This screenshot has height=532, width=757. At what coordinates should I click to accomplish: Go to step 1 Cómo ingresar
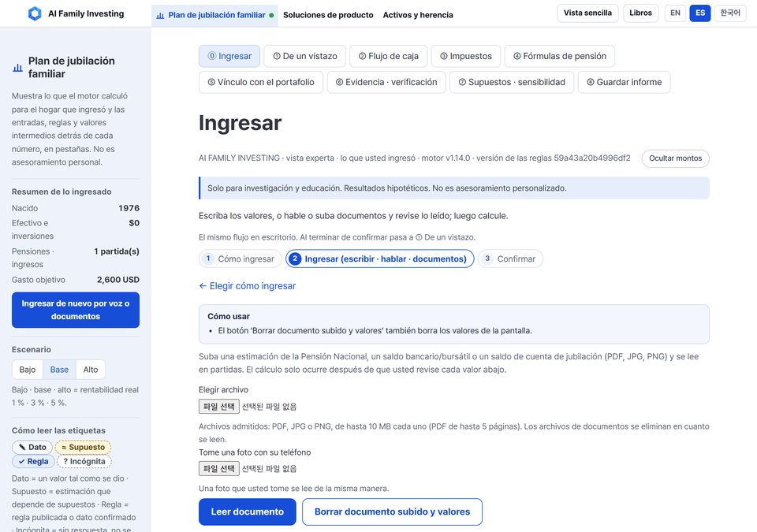point(240,259)
